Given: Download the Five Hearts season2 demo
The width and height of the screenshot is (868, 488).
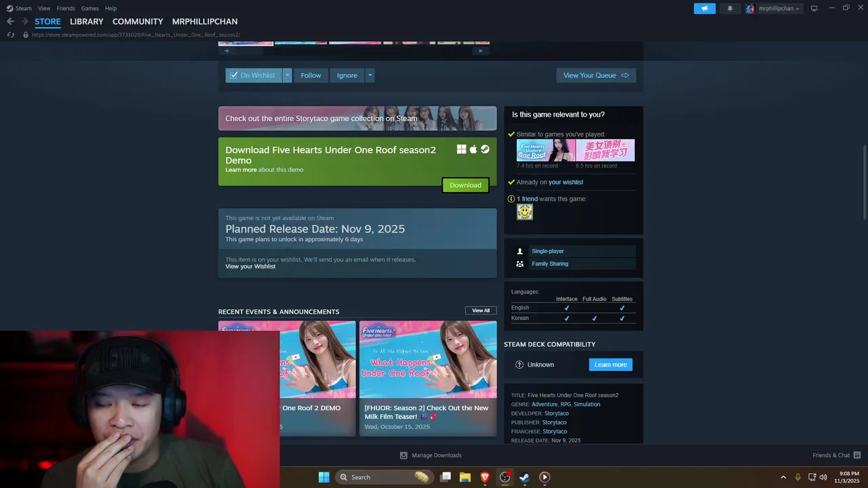Looking at the screenshot, I should click(x=465, y=185).
